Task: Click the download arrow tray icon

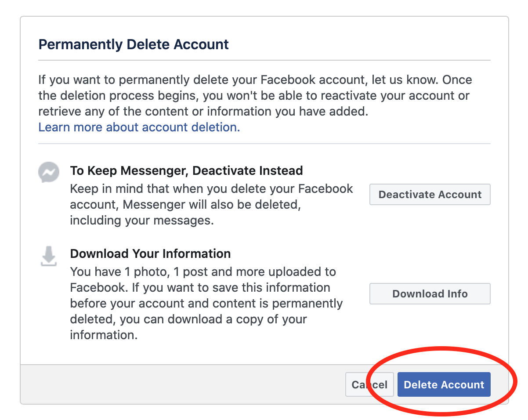Action: click(x=49, y=256)
